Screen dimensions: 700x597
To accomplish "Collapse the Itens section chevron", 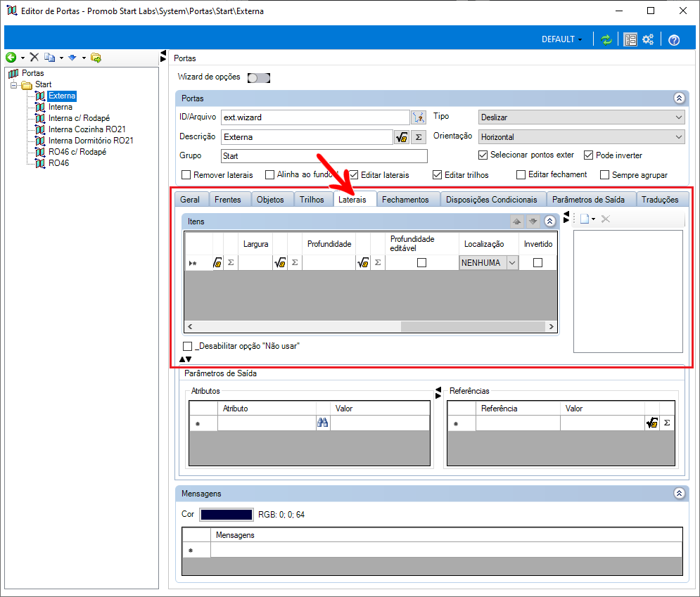I will tap(549, 222).
